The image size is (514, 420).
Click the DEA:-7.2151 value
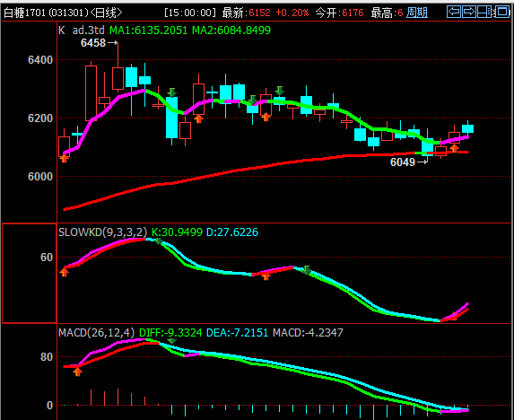click(x=238, y=333)
